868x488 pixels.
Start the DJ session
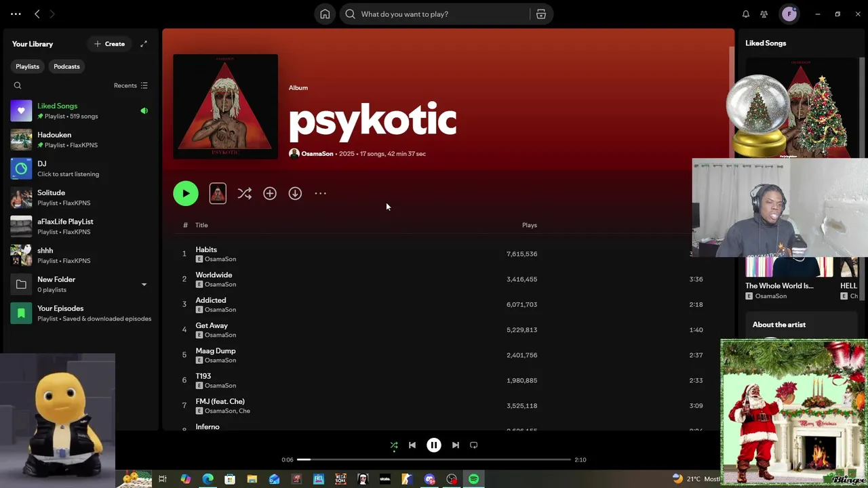81,169
